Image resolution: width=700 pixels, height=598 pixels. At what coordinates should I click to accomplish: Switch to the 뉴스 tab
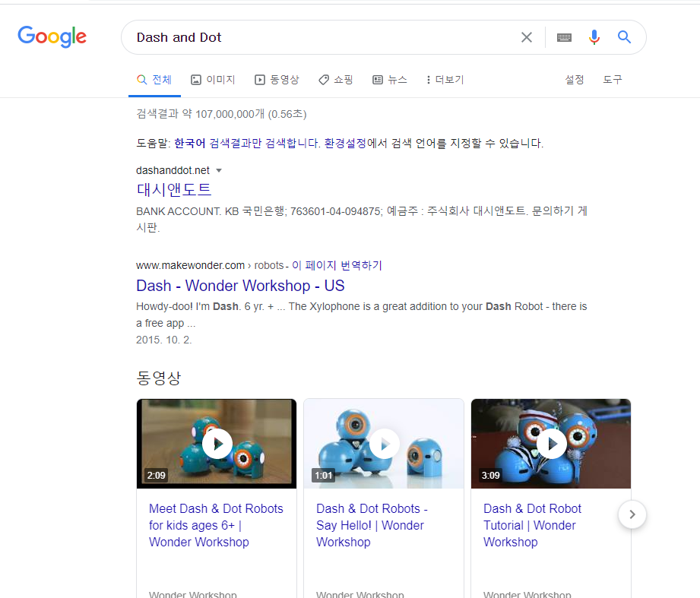[390, 80]
